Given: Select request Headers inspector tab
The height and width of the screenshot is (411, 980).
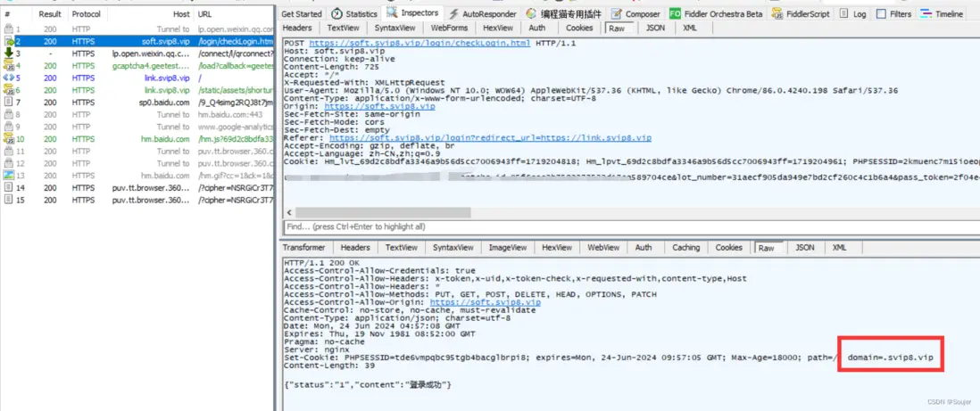Looking at the screenshot, I should (x=297, y=29).
